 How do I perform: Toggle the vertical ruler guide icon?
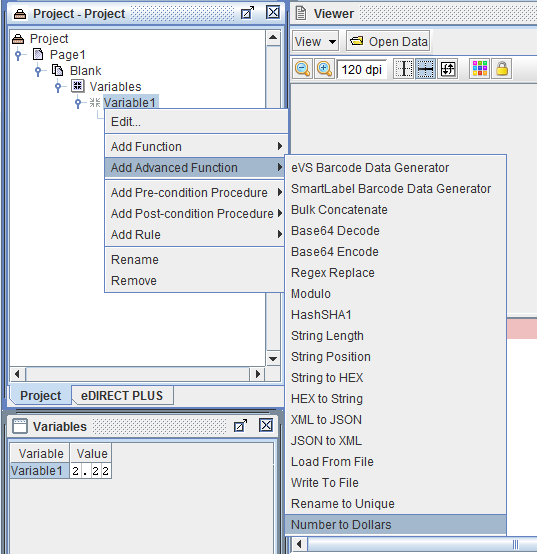point(403,69)
